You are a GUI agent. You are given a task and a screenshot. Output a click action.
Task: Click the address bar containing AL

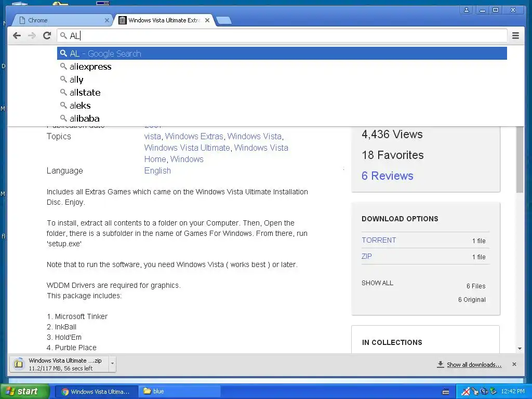(282, 36)
